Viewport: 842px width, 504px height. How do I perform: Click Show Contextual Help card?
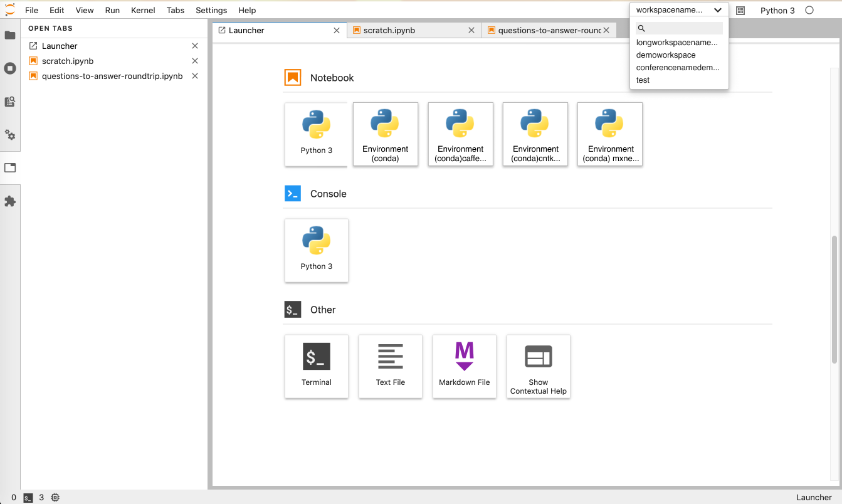(539, 366)
